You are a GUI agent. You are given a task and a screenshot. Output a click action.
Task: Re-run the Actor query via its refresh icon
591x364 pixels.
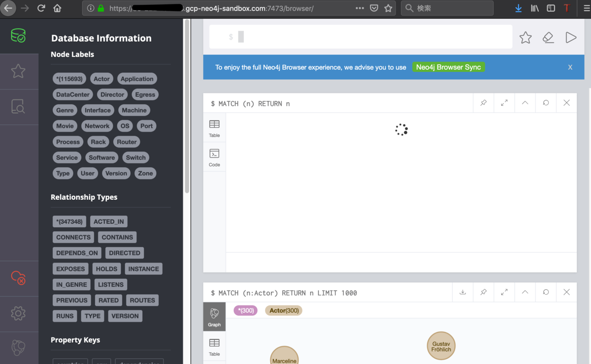point(545,292)
